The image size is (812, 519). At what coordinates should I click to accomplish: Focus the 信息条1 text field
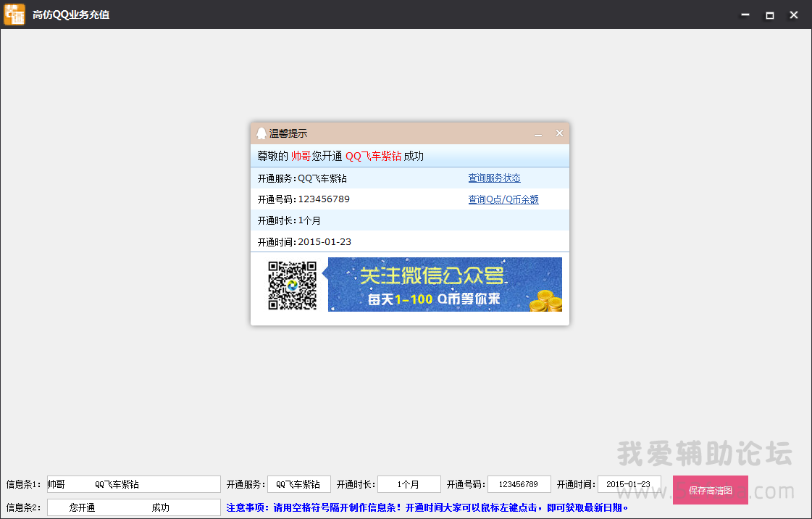point(133,484)
